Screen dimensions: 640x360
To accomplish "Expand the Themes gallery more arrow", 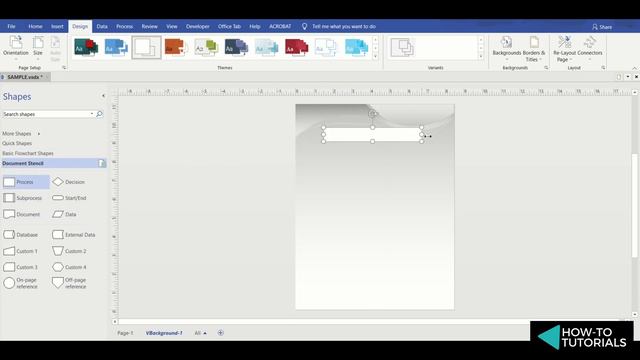I will [376, 56].
